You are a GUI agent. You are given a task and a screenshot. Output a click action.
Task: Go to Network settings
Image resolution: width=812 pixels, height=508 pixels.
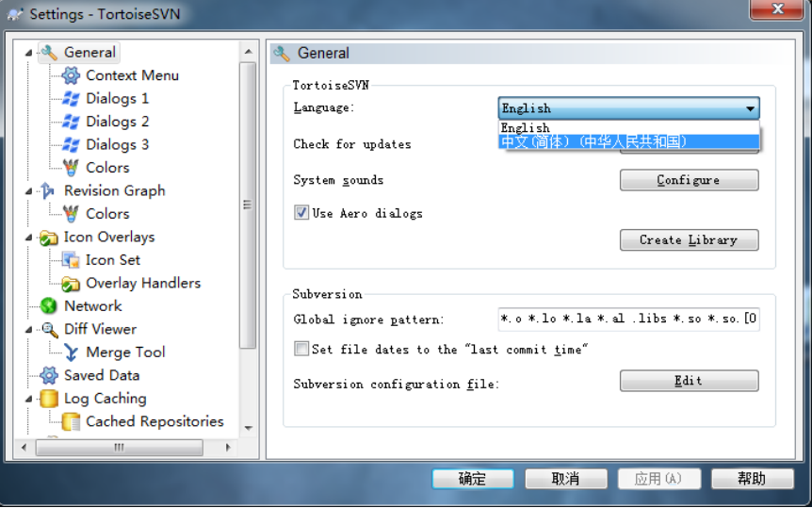click(x=92, y=305)
